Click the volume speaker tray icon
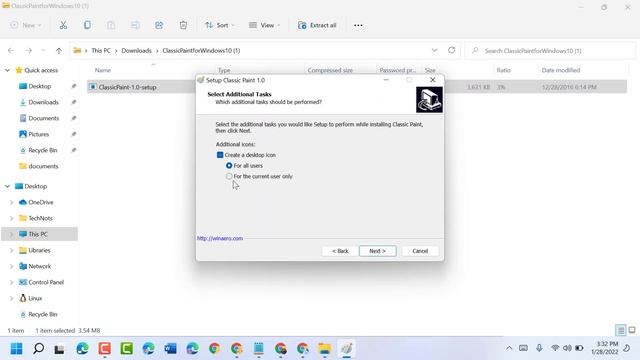 pos(567,348)
